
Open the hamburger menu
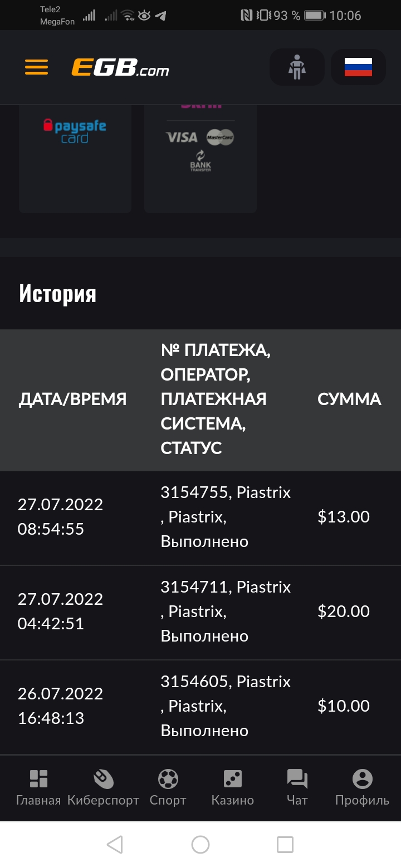(36, 67)
